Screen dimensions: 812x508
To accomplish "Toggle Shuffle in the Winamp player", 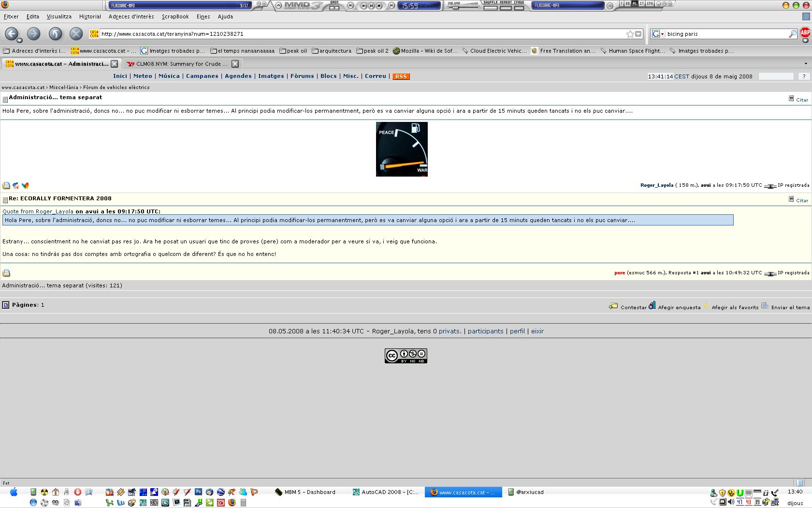I will click(x=490, y=8).
